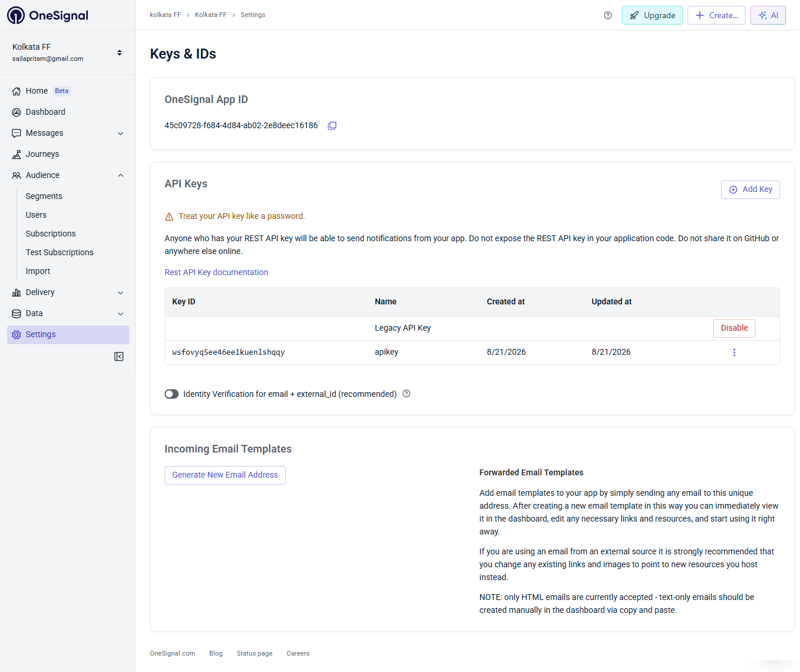Click the Messages chat icon
800x672 pixels.
click(x=16, y=133)
